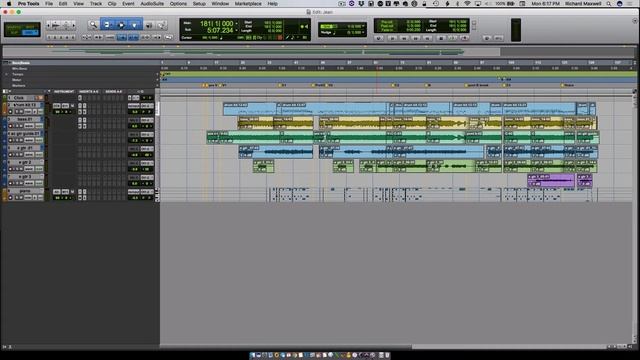Open the Grid value dropdown
Image resolution: width=640 pixels, height=360 pixels.
pos(363,26)
